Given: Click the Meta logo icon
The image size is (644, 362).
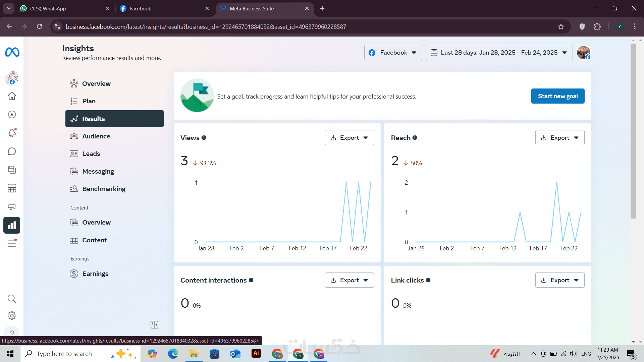Looking at the screenshot, I should [x=12, y=52].
